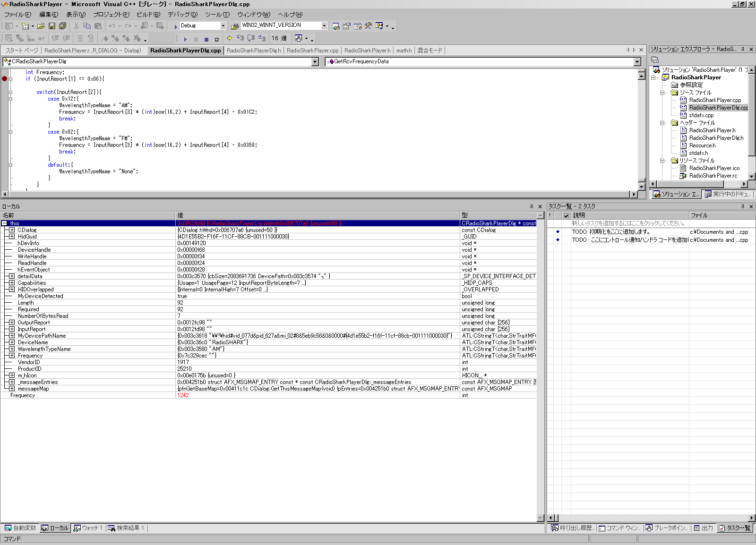Click the code editor horizontal scrollbar track

click(319, 195)
